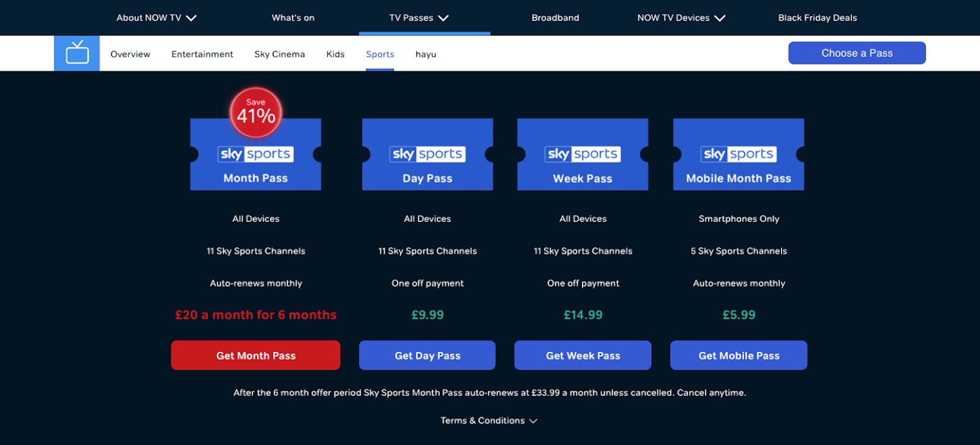This screenshot has width=980, height=445.
Task: Click 'One off payment' under Day Pass
Action: 428,283
